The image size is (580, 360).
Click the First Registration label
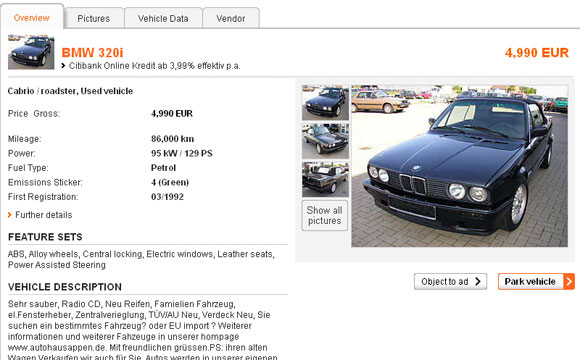(43, 196)
